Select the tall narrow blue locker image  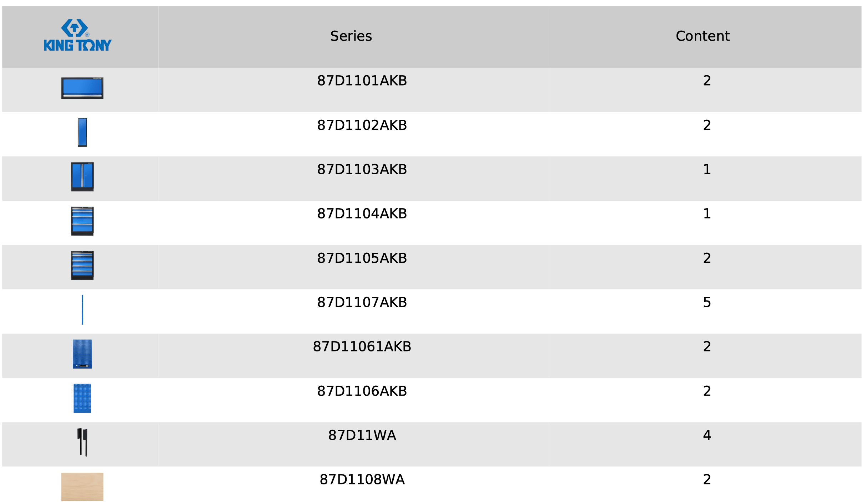[x=82, y=132]
